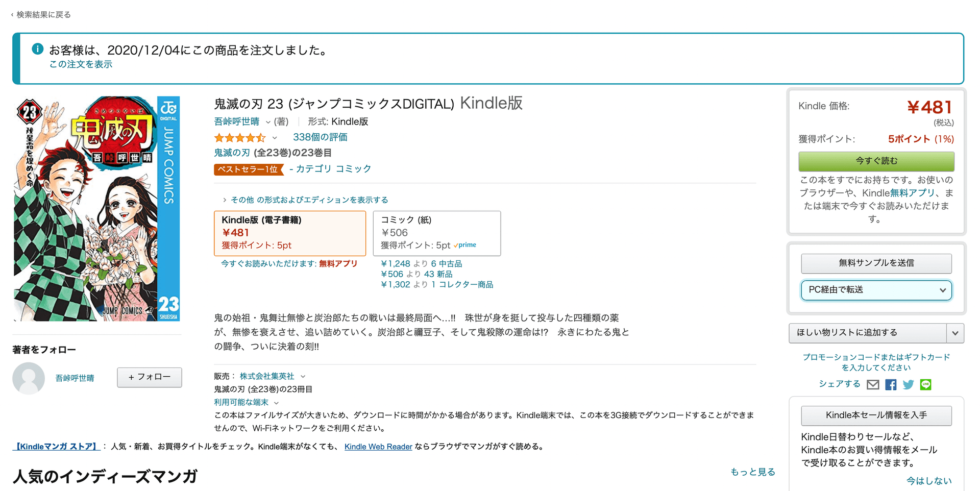Open PC経由で転送 delivery dropdown
The image size is (980, 491).
876,290
